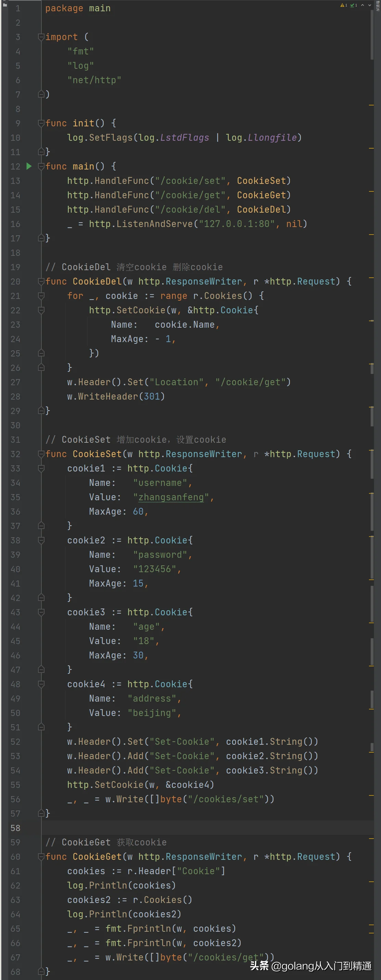
Task: Open the database tool window tab
Action: [x=378, y=6]
